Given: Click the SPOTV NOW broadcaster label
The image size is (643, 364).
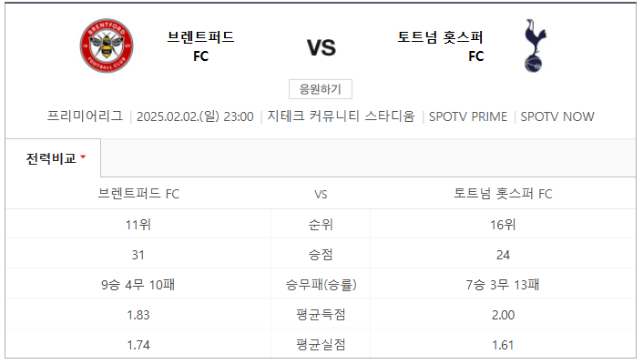Looking at the screenshot, I should (557, 116).
